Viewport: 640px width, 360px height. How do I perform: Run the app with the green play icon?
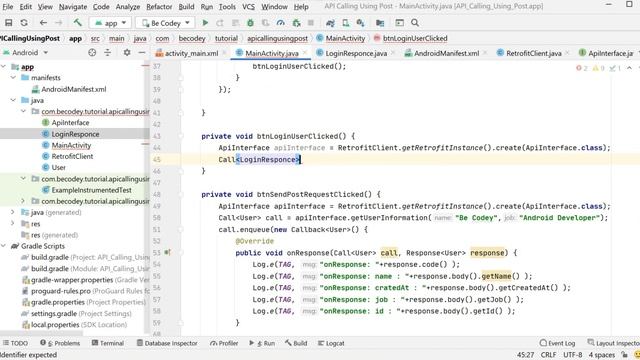[x=205, y=23]
